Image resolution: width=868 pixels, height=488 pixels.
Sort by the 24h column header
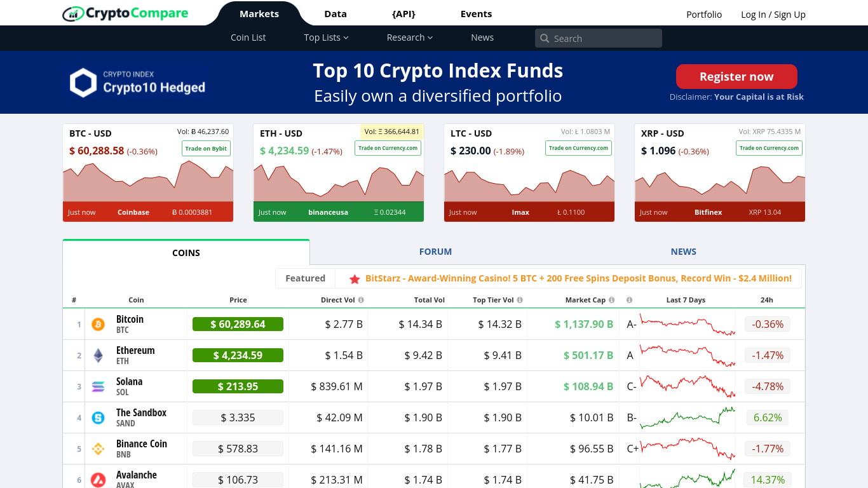[767, 300]
